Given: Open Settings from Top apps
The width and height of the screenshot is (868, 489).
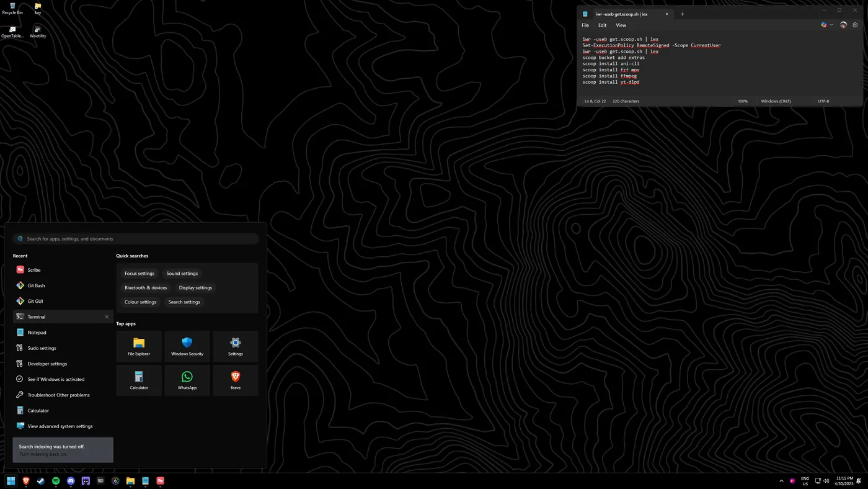Looking at the screenshot, I should pos(236,346).
